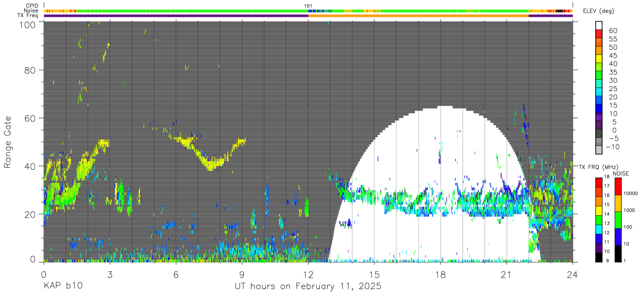Click the UT hours on February 11, 2025 label
Image resolution: width=644 pixels, height=297 pixels.
click(307, 287)
